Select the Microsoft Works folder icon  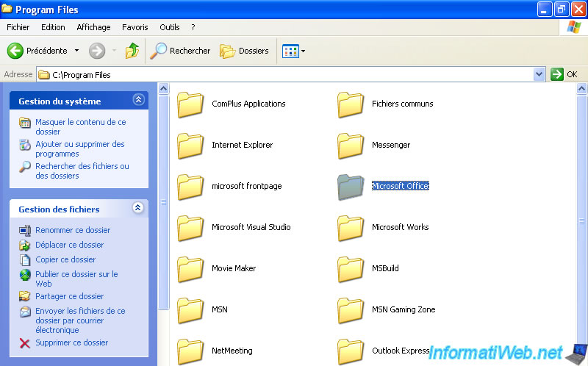pos(351,228)
